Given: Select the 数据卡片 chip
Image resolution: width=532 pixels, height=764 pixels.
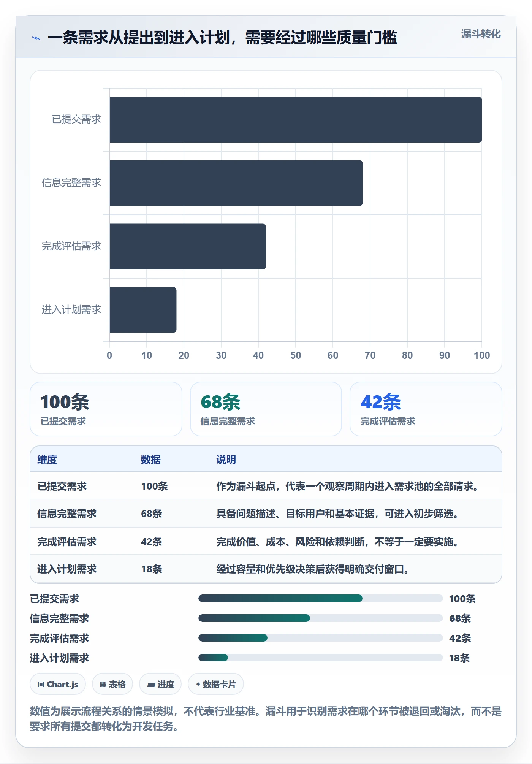Looking at the screenshot, I should click(x=216, y=684).
